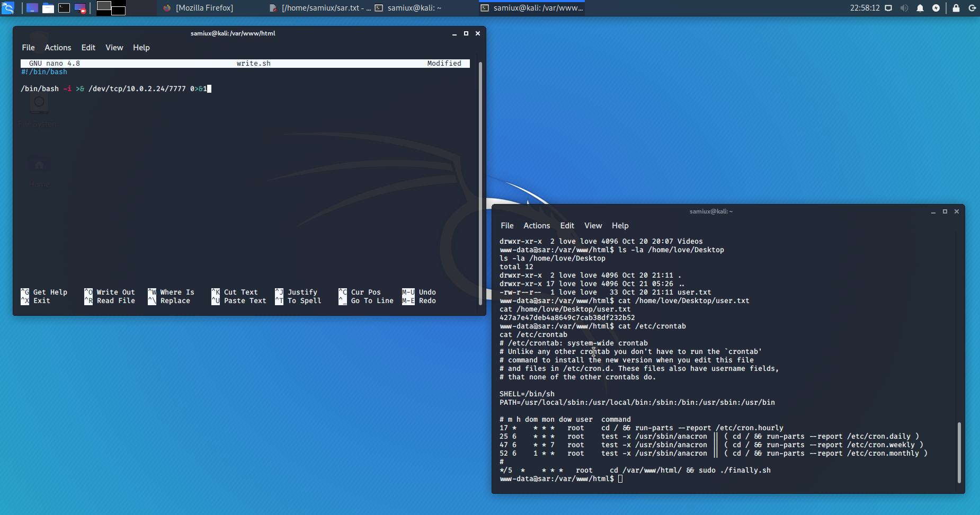The width and height of the screenshot is (980, 515).
Task: Click '^R Read File' nano shortcut
Action: point(110,301)
